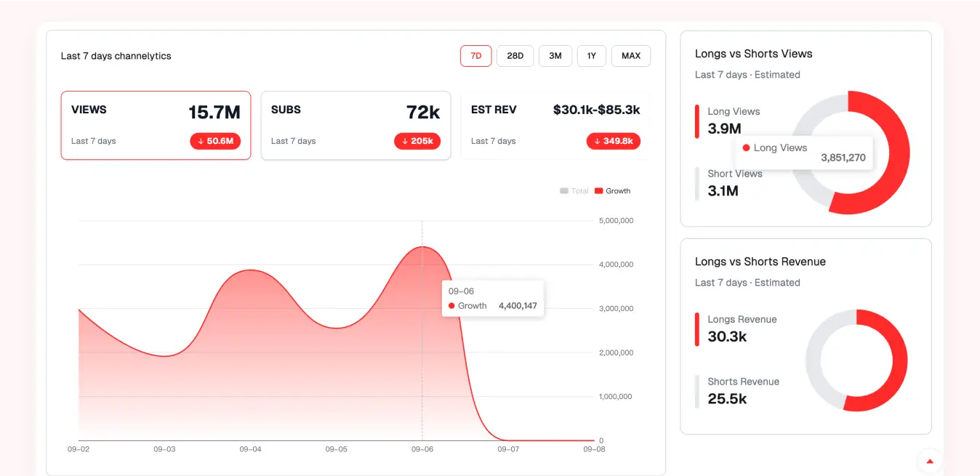Choose the 3M time range
The height and width of the screenshot is (476, 980).
[555, 56]
